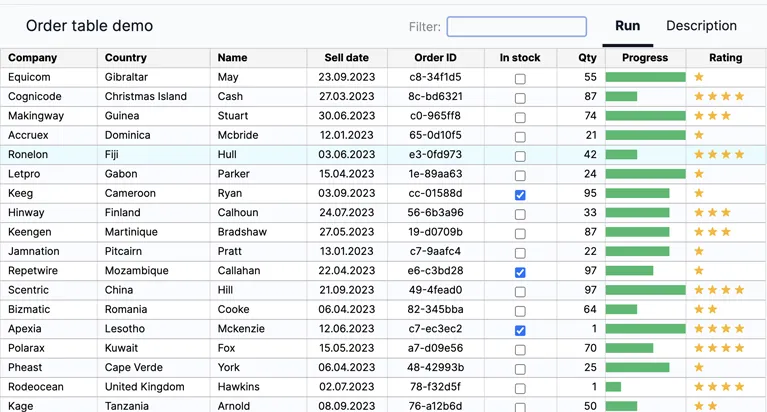Click the Order table demo title
The width and height of the screenshot is (767, 412).
pyautogui.click(x=90, y=26)
